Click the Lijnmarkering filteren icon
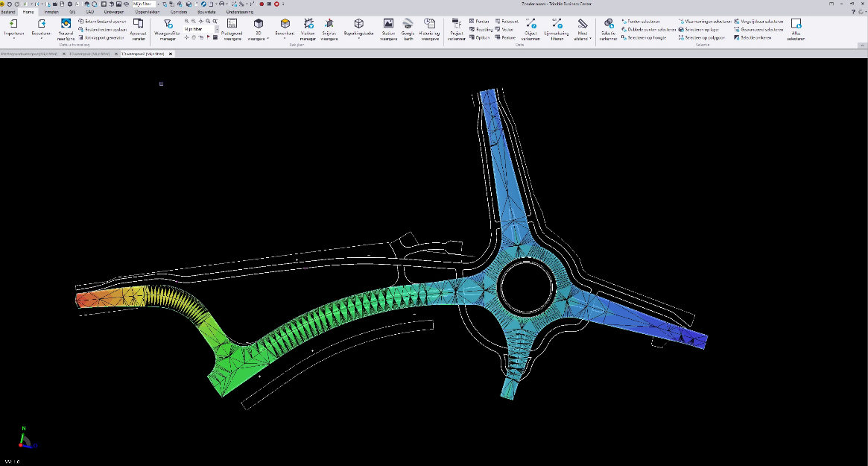Image resolution: width=868 pixels, height=466 pixels. 557,25
